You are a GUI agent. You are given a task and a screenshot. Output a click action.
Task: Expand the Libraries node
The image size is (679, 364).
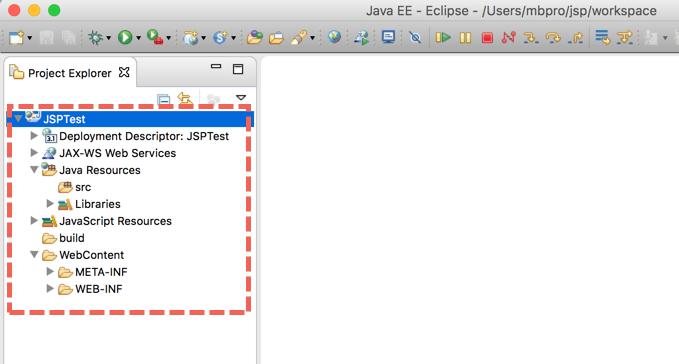[x=50, y=203]
